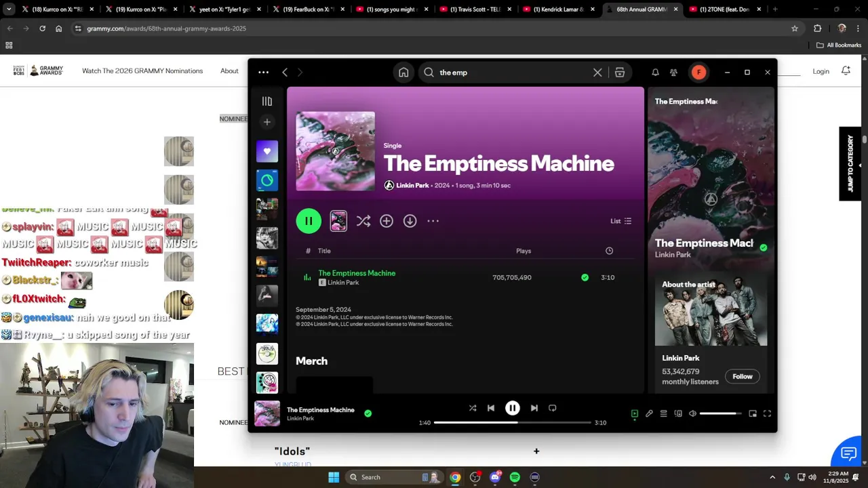Click Login on Grammy site
868x488 pixels.
pyautogui.click(x=821, y=71)
